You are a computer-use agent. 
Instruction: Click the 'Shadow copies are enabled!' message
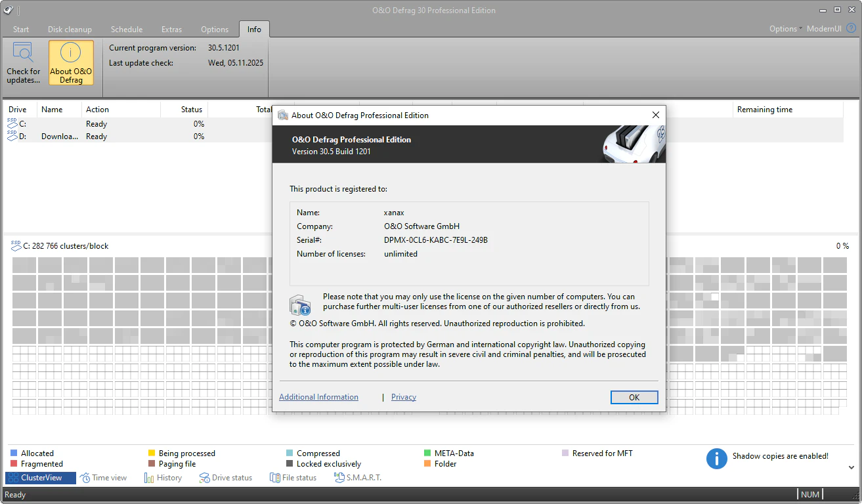point(781,456)
